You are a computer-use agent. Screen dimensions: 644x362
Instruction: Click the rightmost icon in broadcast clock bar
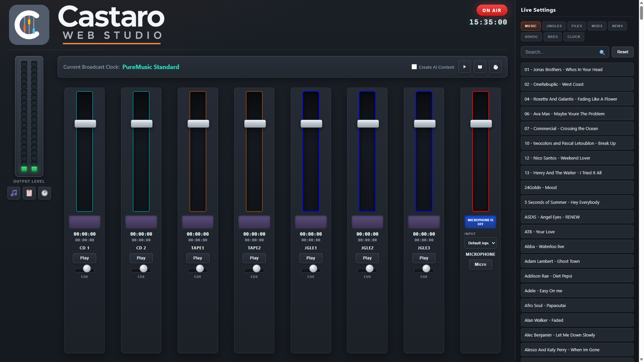point(495,67)
